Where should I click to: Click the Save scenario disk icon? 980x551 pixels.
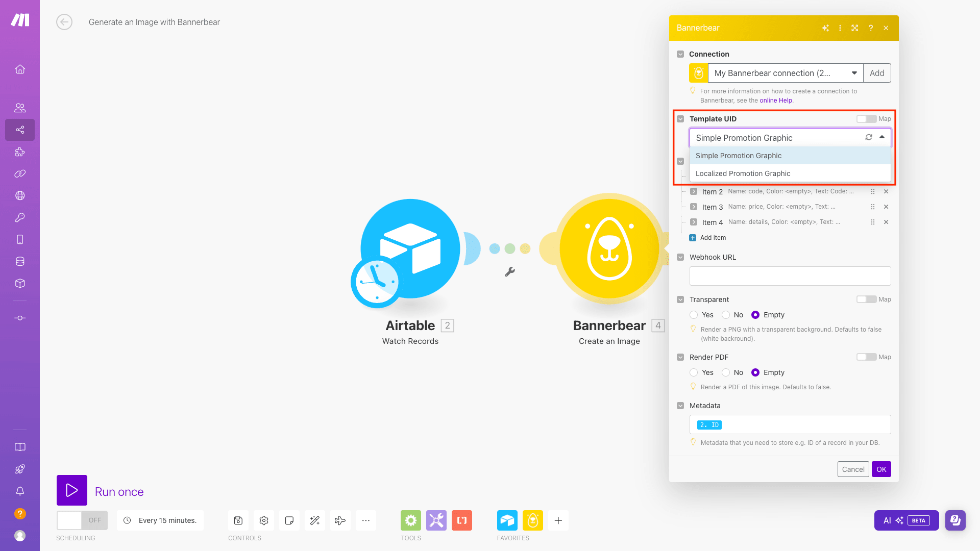pyautogui.click(x=238, y=520)
